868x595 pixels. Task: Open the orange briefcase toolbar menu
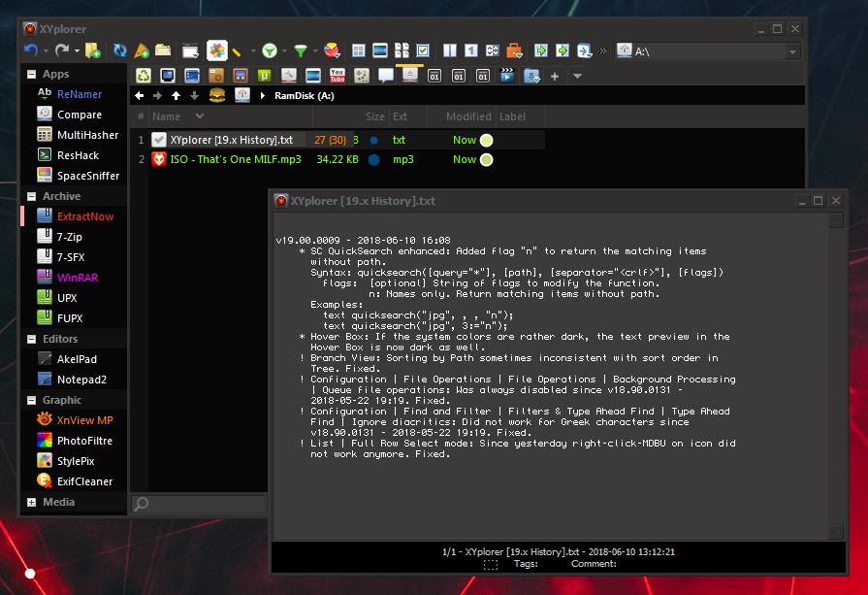[514, 50]
